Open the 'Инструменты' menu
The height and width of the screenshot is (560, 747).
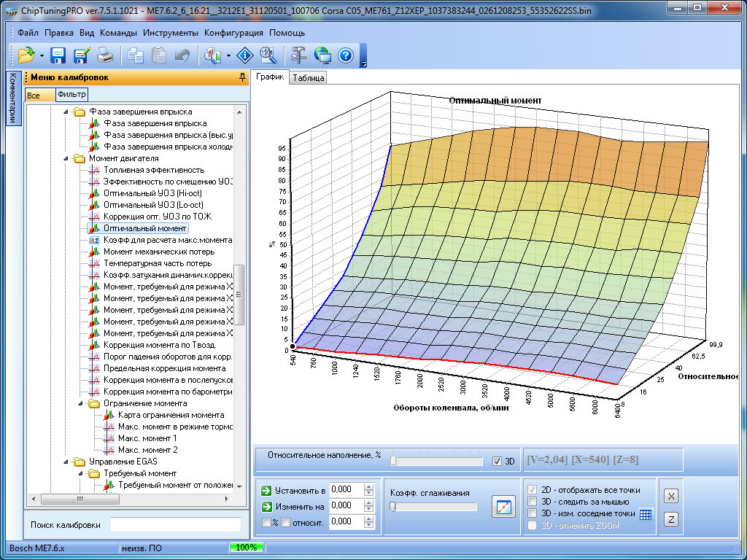pyautogui.click(x=170, y=33)
